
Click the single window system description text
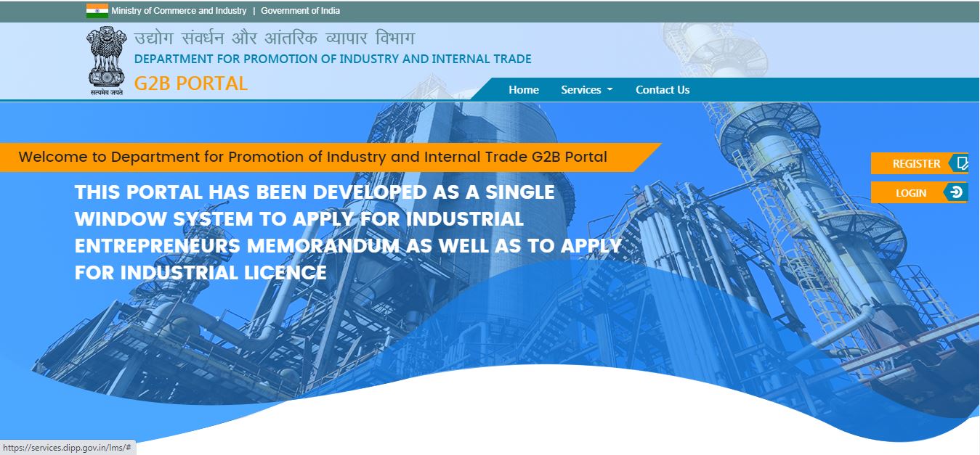(x=349, y=231)
